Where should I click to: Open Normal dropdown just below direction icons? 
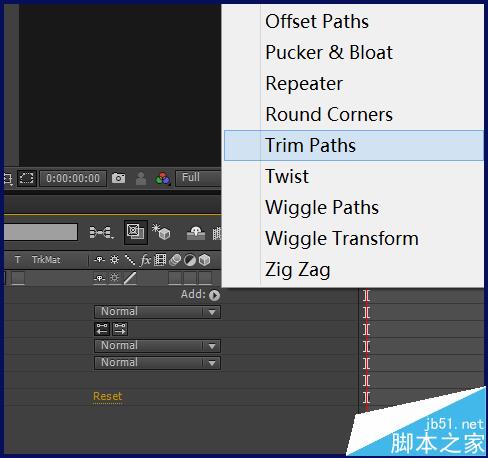(157, 346)
